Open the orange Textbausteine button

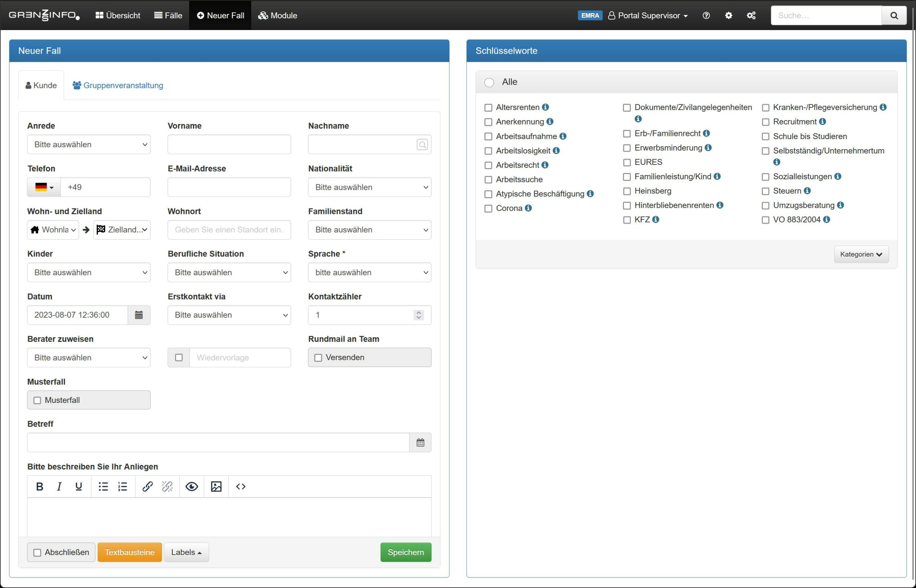tap(130, 552)
